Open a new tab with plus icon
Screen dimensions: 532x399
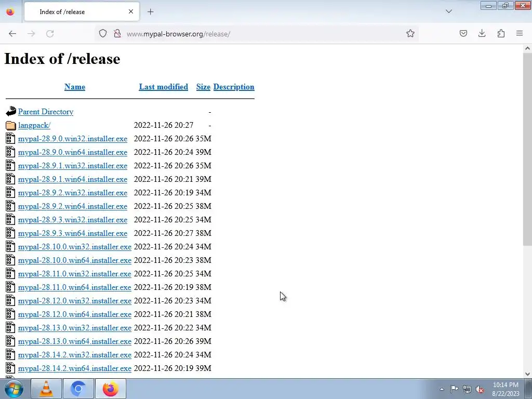[150, 12]
